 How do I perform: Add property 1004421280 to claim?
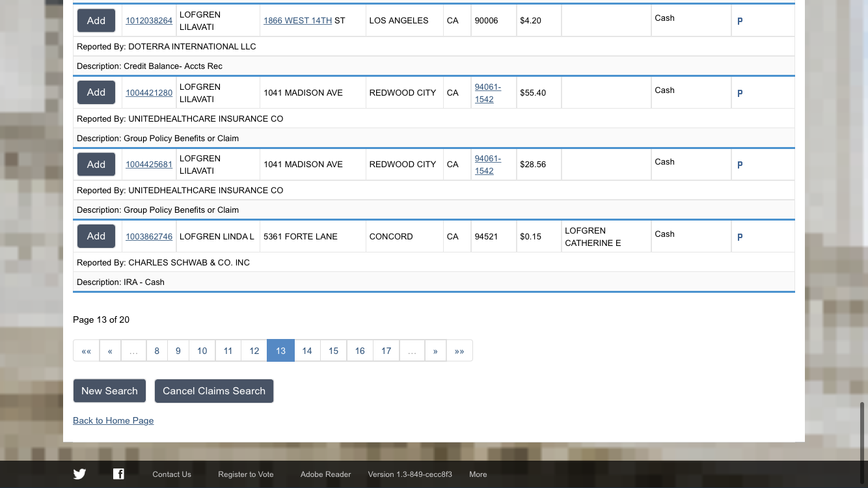pos(96,92)
